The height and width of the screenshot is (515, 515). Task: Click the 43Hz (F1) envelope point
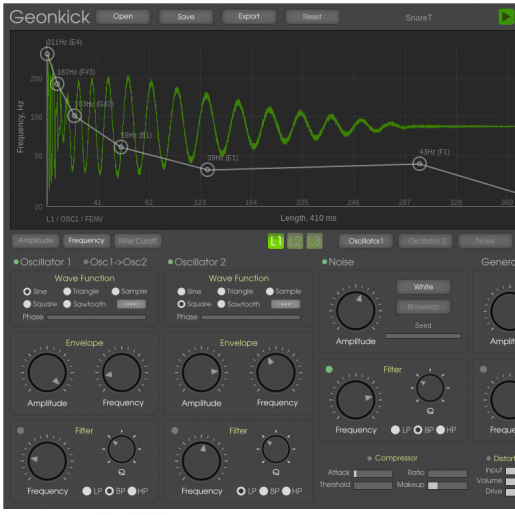tap(419, 164)
